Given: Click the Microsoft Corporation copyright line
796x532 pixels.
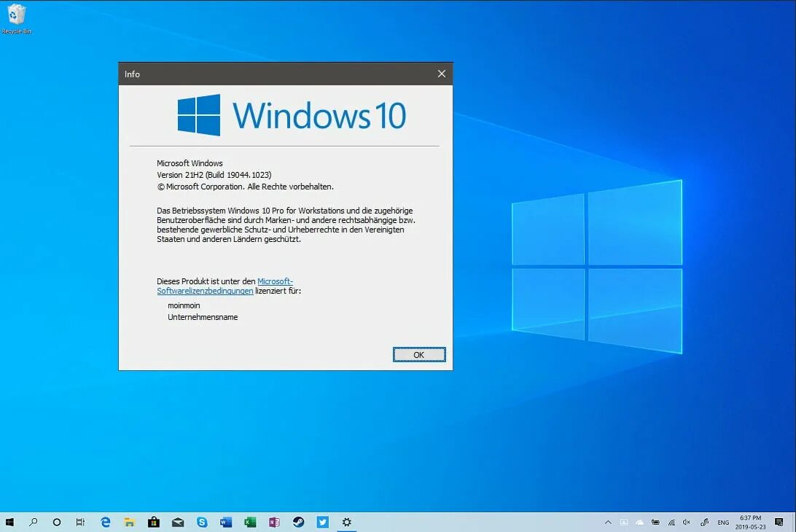Looking at the screenshot, I should click(x=245, y=187).
